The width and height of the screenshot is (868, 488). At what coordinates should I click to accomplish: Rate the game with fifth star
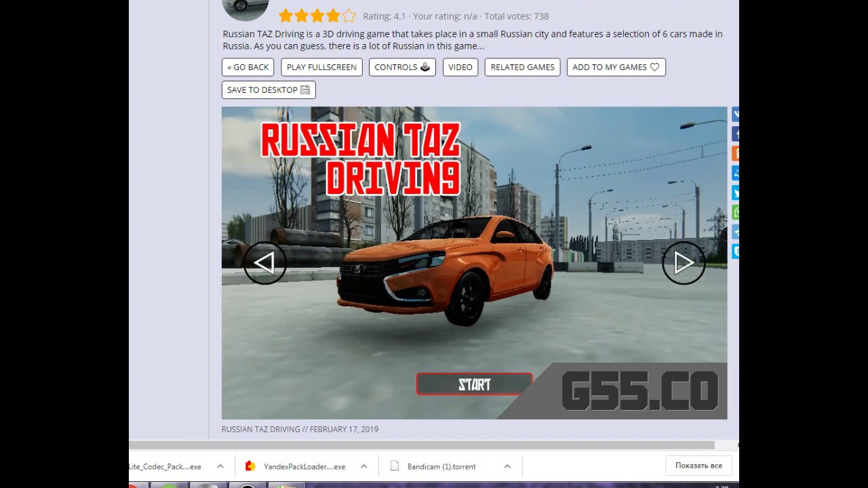coord(348,16)
